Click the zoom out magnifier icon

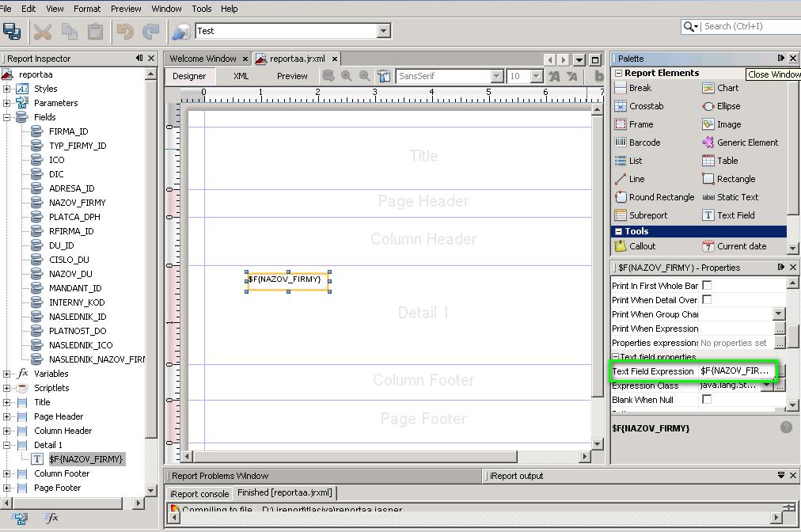pos(364,76)
